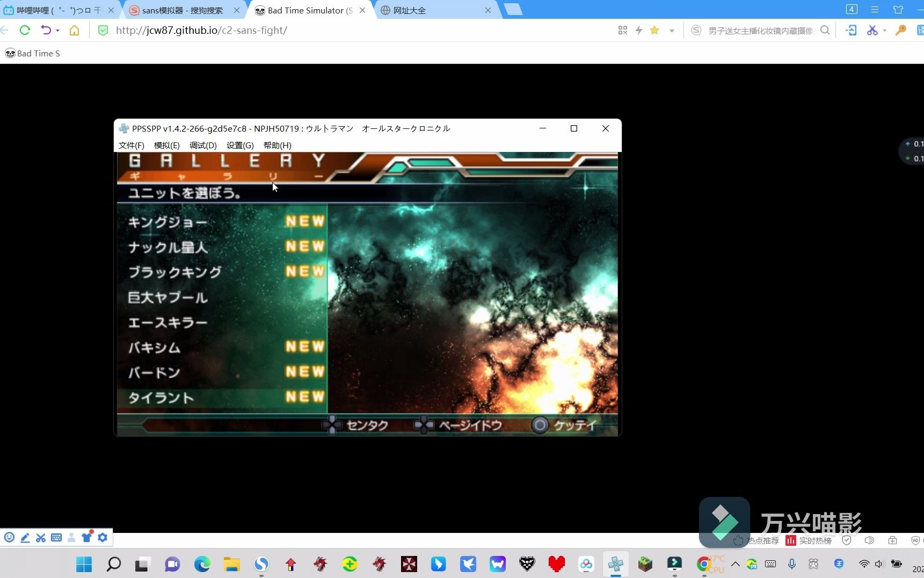Click the blue scissors screenshot tool
The image size is (924, 578).
point(872,31)
